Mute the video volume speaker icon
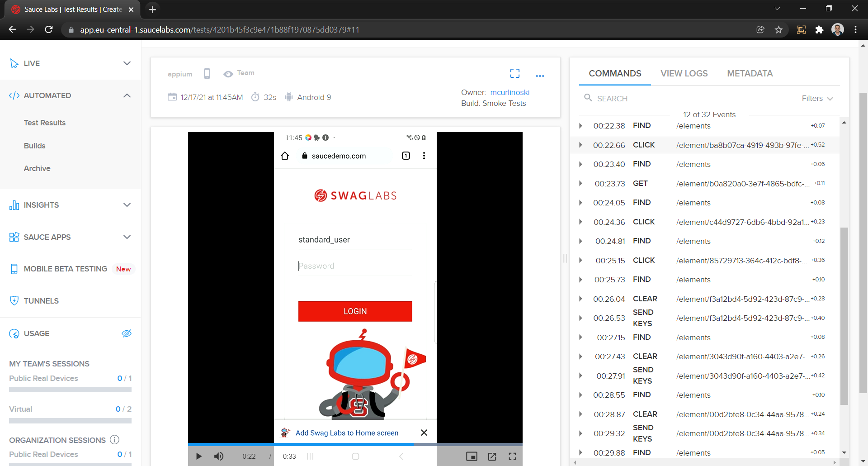Viewport: 868px width, 466px height. coord(219,456)
